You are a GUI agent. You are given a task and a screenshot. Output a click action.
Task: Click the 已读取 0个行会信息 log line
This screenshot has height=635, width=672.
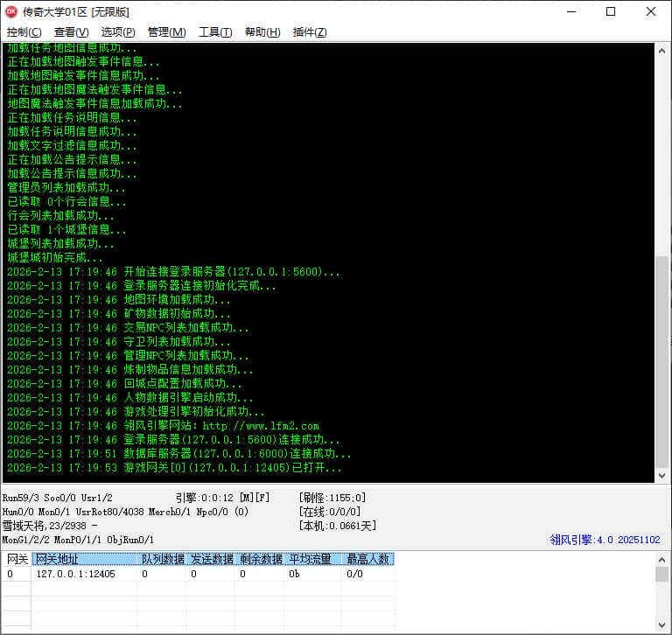(66, 202)
